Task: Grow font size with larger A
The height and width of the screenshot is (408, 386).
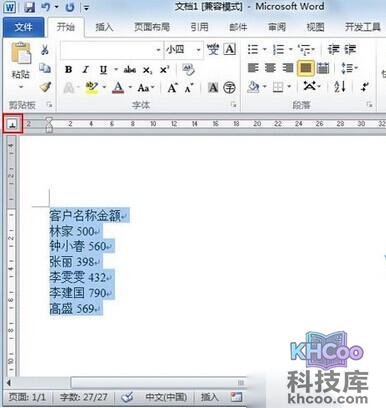Action: pos(172,88)
